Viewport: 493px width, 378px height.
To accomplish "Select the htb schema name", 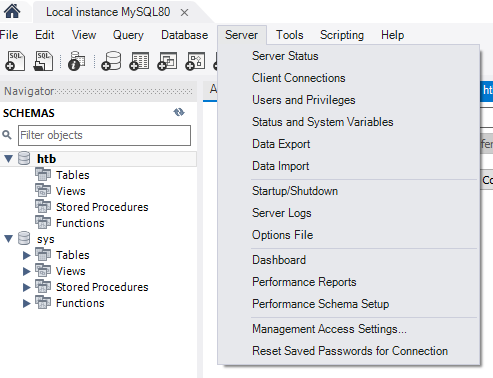I will (x=46, y=159).
